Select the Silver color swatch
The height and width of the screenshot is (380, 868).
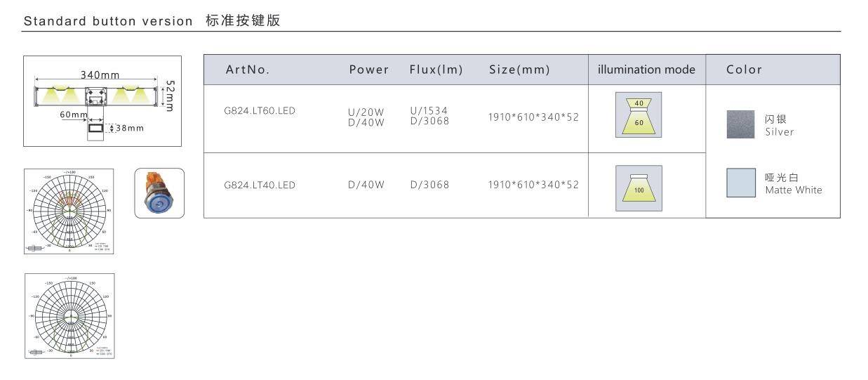pos(740,125)
